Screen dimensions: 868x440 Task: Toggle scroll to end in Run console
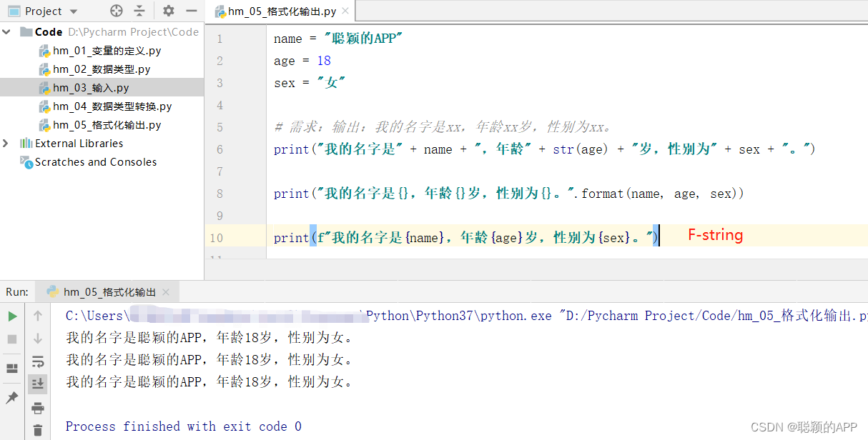coord(38,384)
